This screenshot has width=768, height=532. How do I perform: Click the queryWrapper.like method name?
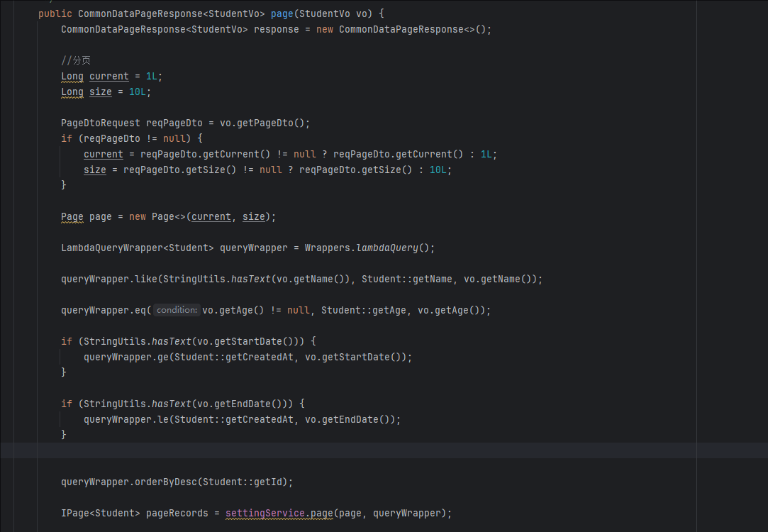[x=146, y=279]
